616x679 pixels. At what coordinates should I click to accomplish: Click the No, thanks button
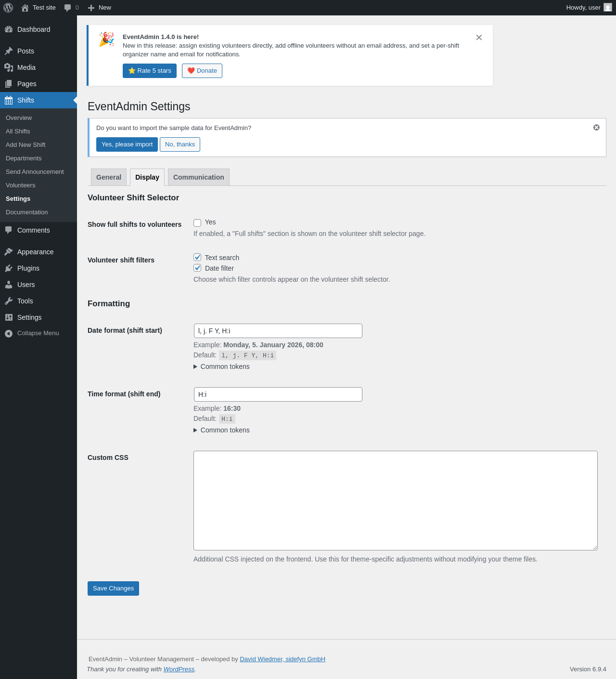(x=180, y=144)
